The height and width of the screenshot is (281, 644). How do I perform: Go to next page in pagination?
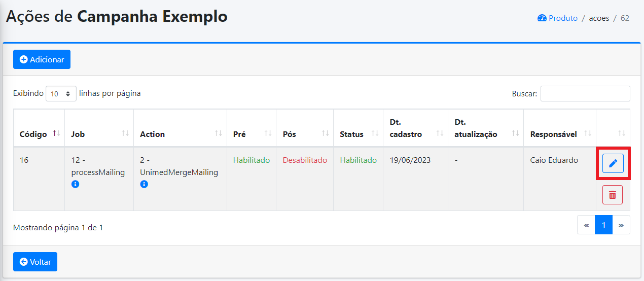[621, 225]
